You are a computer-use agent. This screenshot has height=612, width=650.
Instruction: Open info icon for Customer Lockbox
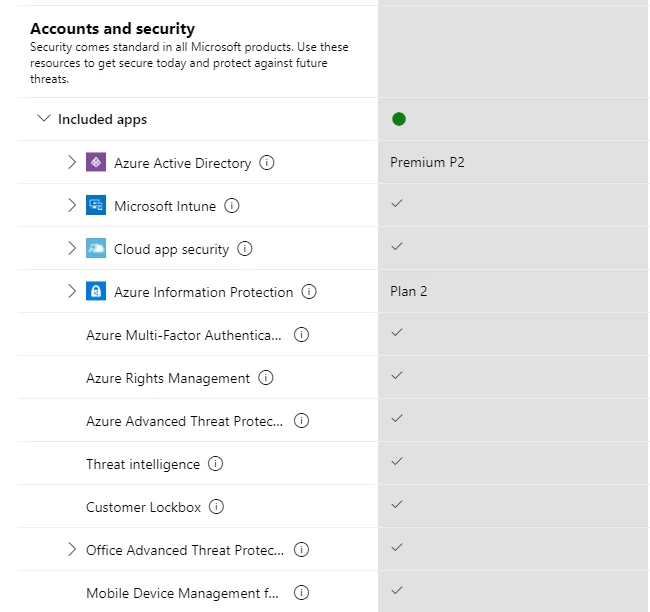(x=216, y=507)
